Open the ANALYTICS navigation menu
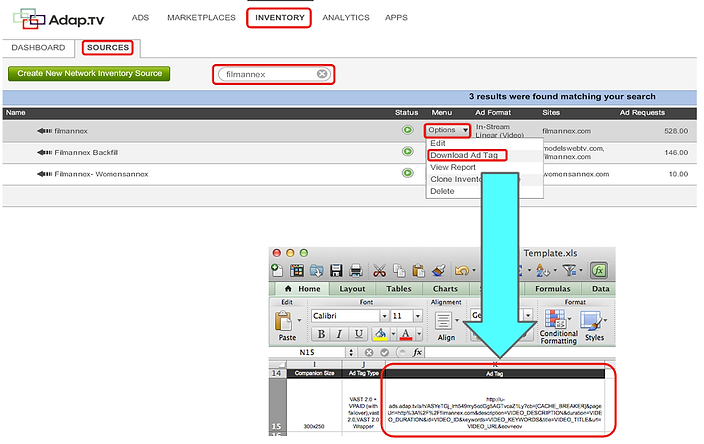This screenshot has width=704, height=444. pyautogui.click(x=346, y=18)
